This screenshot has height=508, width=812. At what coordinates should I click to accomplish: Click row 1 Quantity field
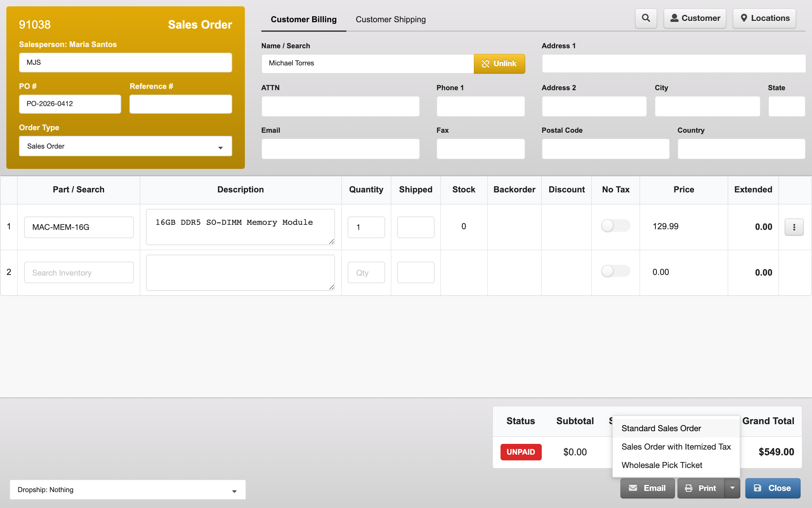366,227
